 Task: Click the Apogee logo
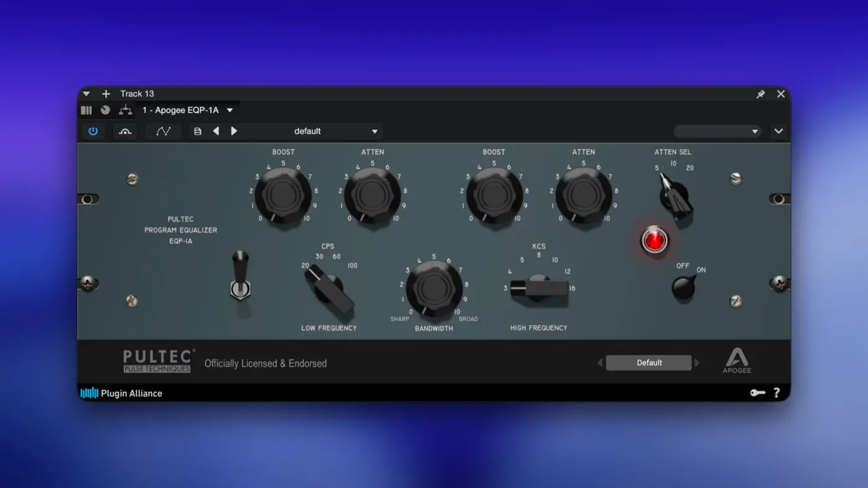coord(737,360)
